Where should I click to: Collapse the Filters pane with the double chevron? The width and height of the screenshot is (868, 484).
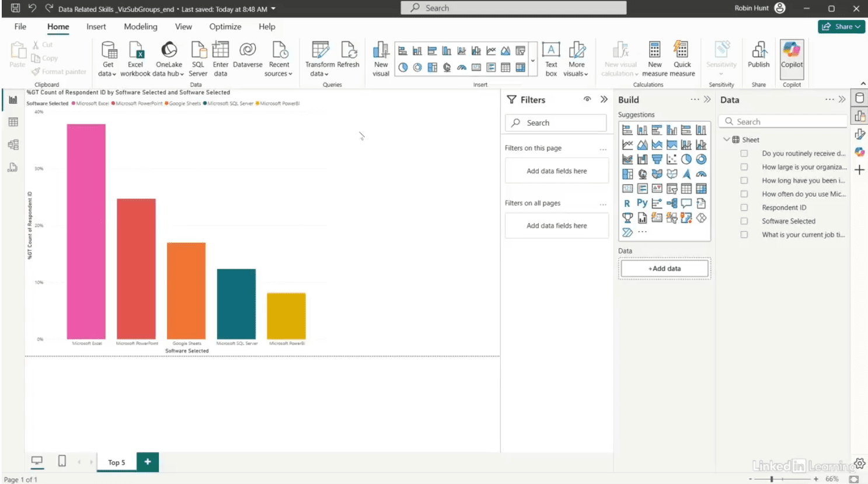point(604,99)
